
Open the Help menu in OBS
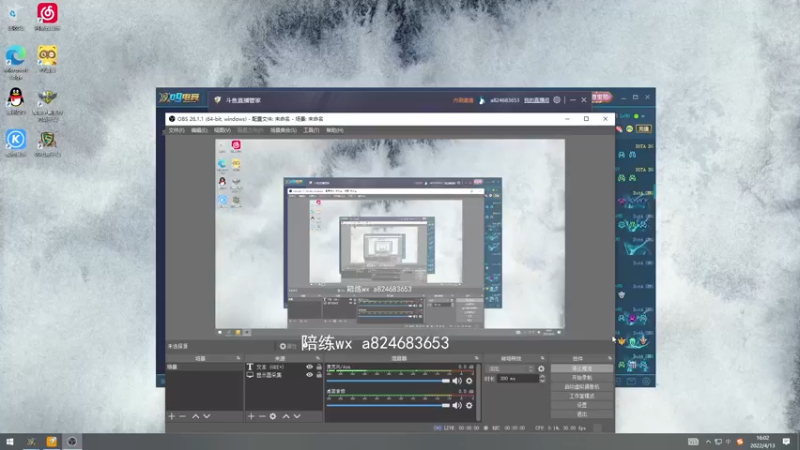[335, 131]
